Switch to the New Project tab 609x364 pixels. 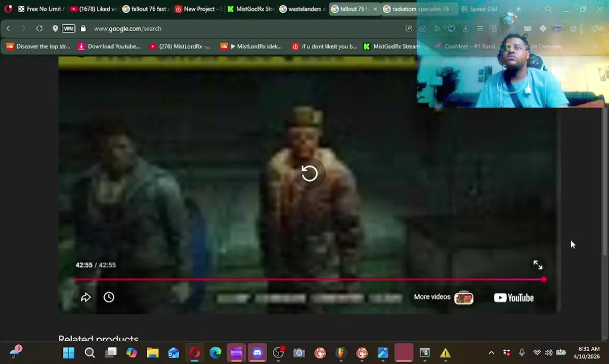[x=198, y=9]
